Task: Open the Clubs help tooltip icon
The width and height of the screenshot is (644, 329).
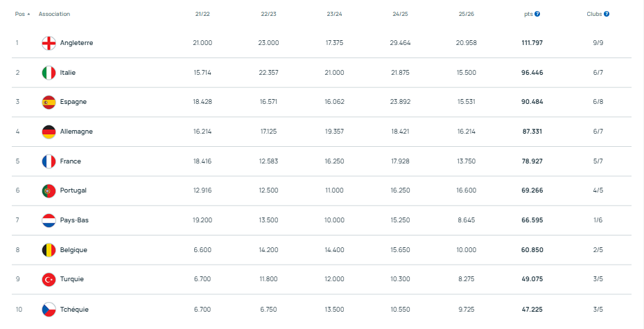Action: pyautogui.click(x=607, y=14)
